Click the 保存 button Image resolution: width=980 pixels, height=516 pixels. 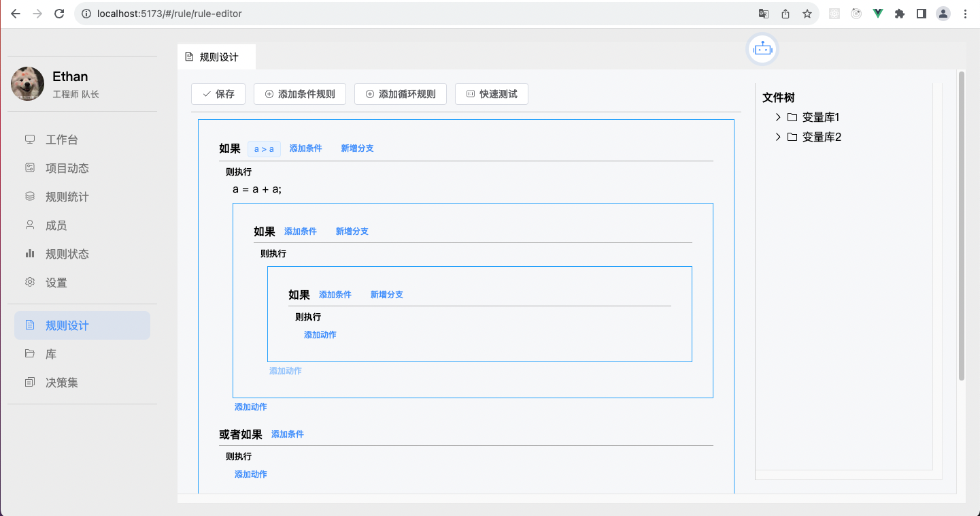click(x=218, y=94)
